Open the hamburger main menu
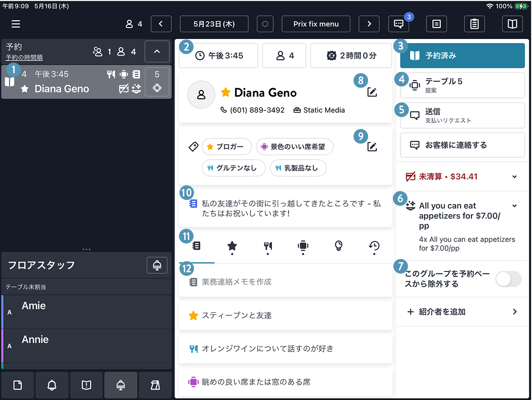This screenshot has width=532, height=400. pos(16,24)
